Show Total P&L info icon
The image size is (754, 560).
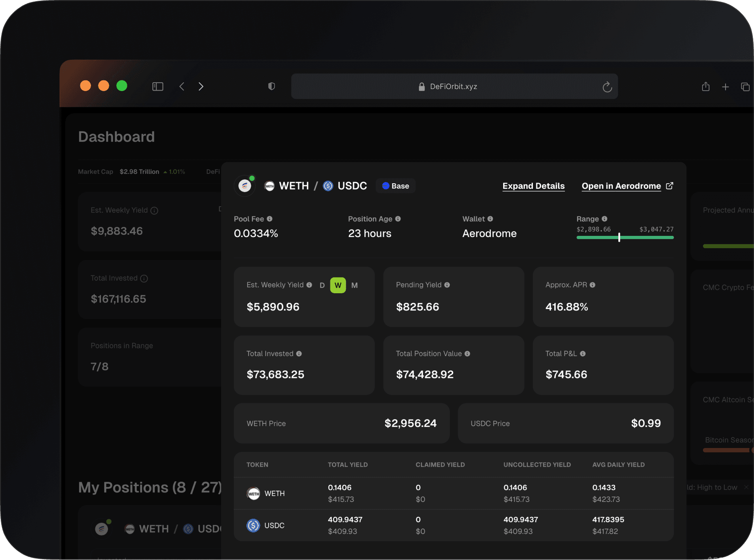pos(583,354)
